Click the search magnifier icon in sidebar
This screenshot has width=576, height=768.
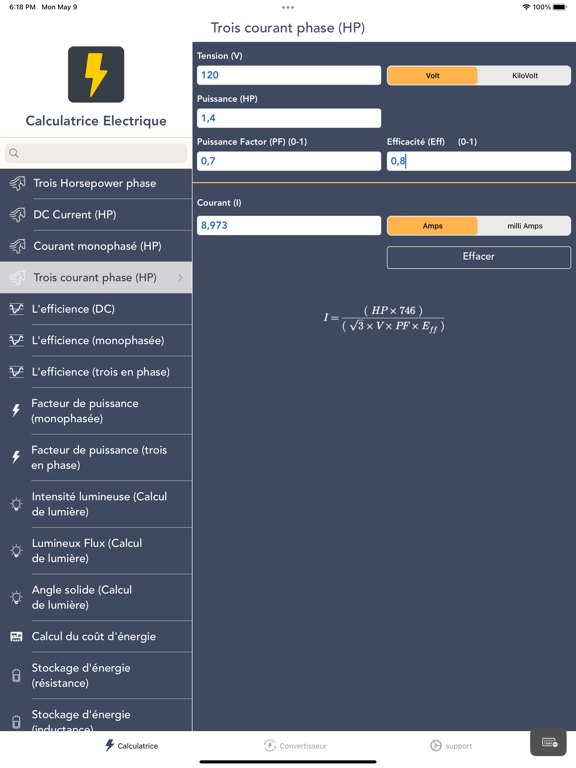[14, 153]
